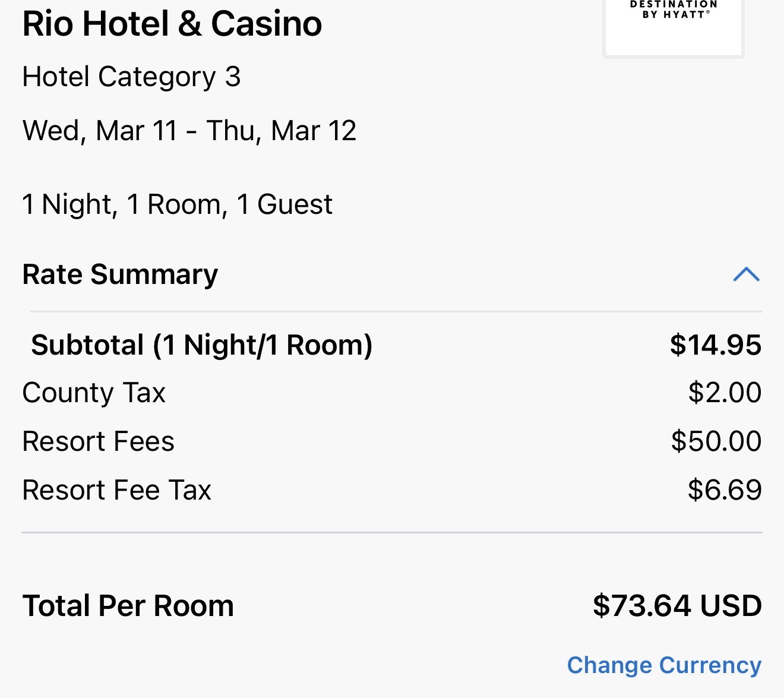The image size is (784, 698).
Task: Click the divider line below Rate Summary
Action: (x=396, y=311)
